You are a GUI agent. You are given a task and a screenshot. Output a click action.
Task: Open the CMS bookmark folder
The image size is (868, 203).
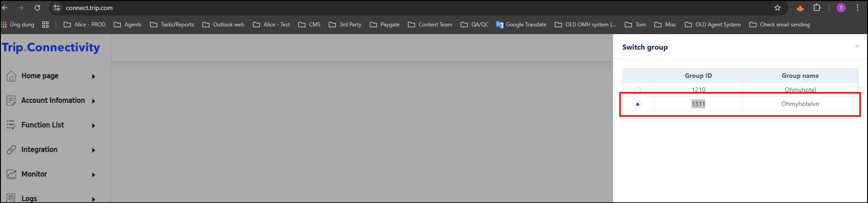tap(309, 25)
